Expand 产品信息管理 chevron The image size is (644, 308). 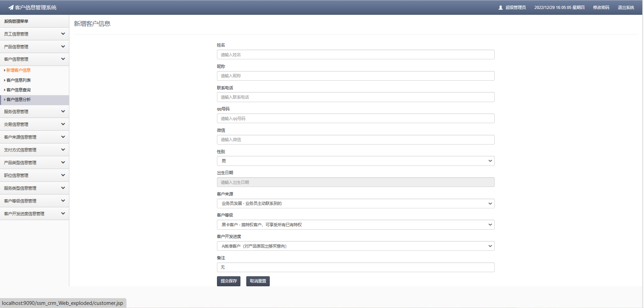pyautogui.click(x=63, y=47)
